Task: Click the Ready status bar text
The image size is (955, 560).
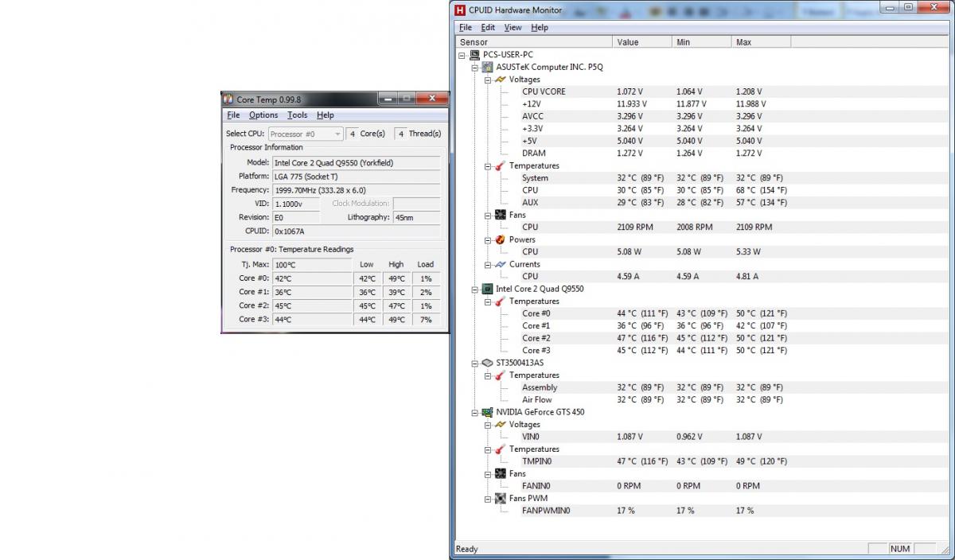Action: pos(467,549)
